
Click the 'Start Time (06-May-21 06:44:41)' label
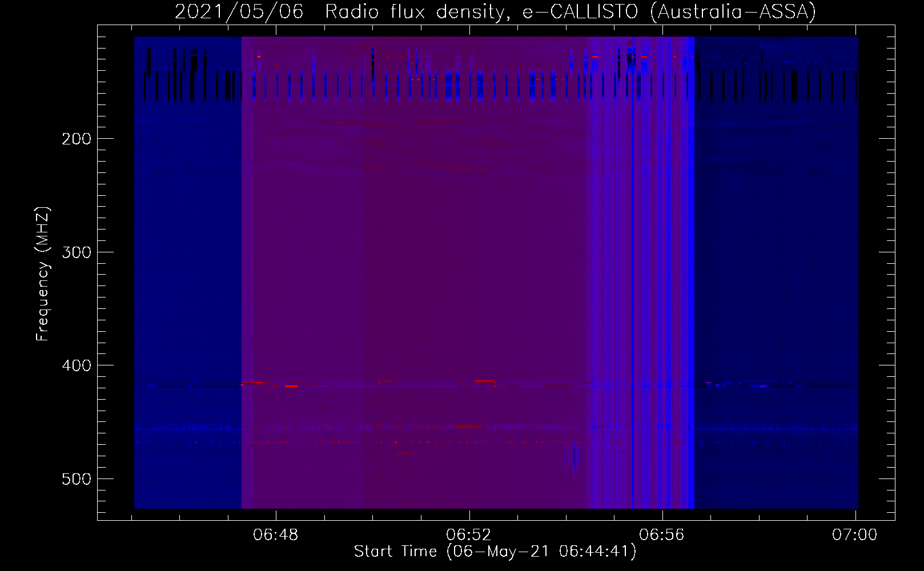click(x=495, y=552)
